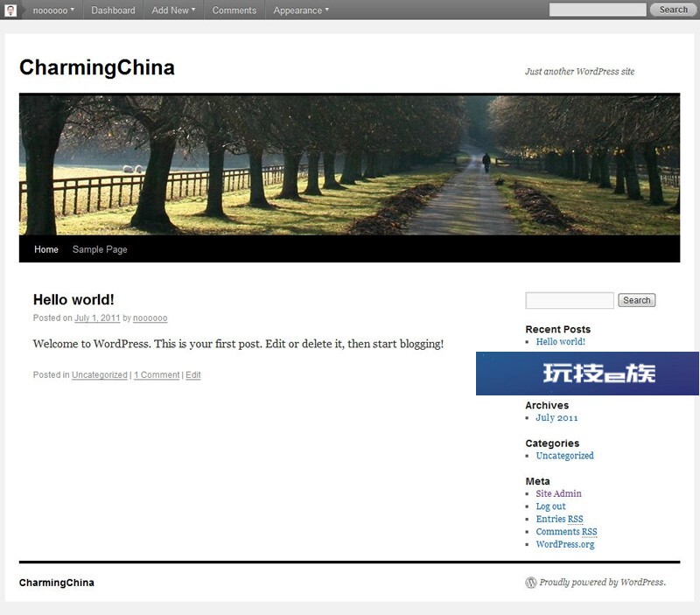
Task: Focus the admin bar search field
Action: click(x=598, y=10)
